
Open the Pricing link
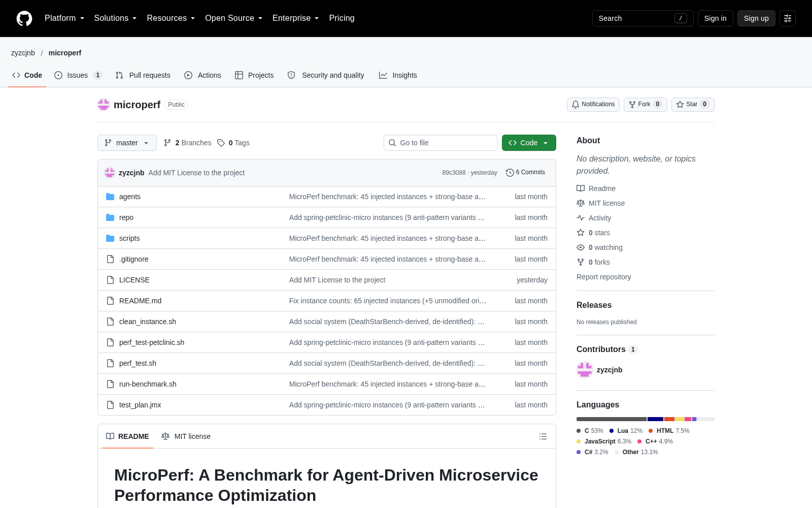pos(342,18)
